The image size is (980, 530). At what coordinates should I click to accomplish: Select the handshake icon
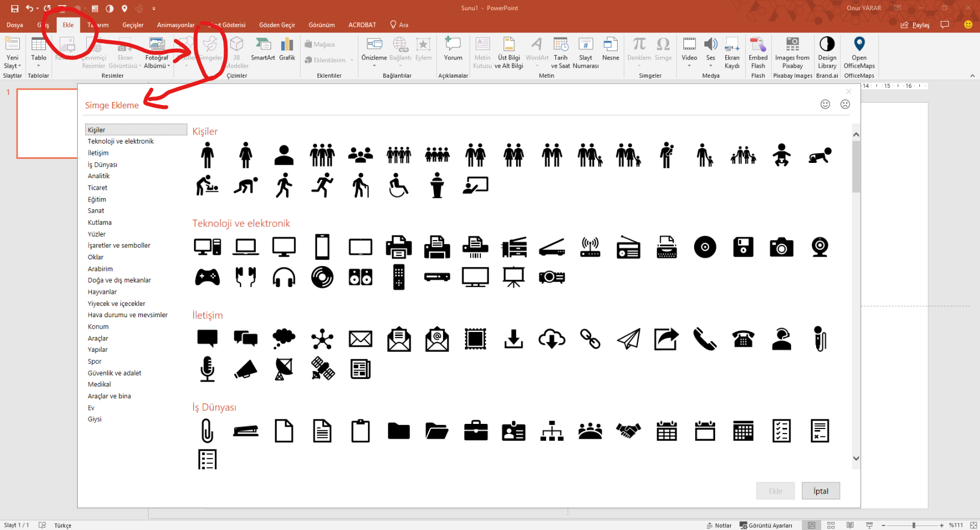628,431
